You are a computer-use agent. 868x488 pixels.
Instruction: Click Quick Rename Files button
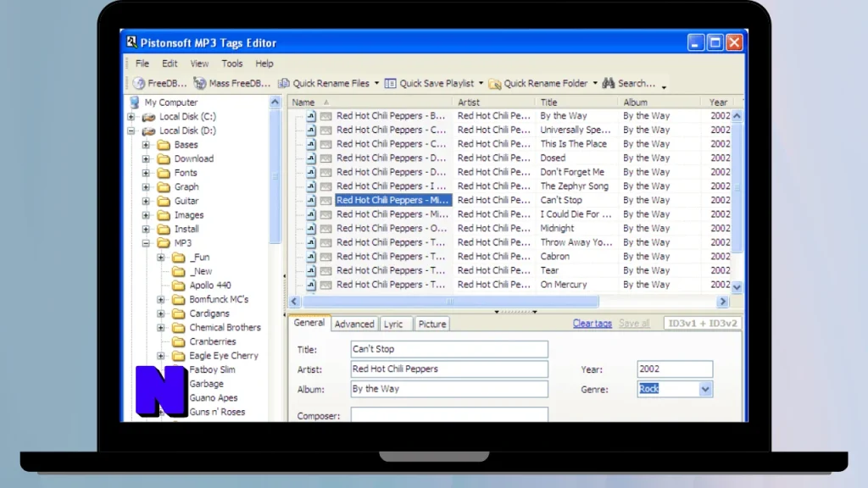[324, 84]
